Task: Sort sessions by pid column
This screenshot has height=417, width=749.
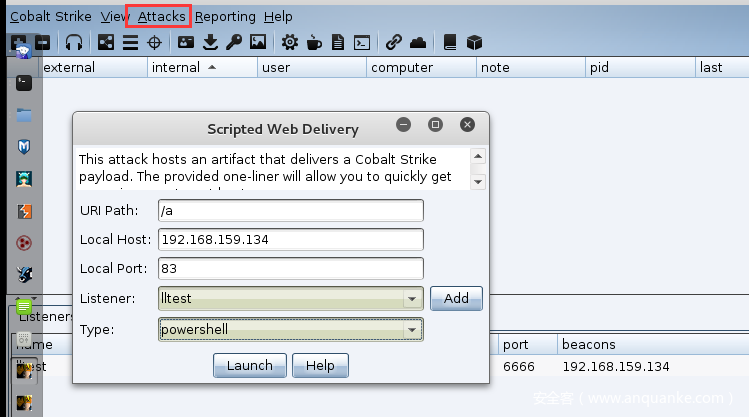Action: tap(640, 67)
